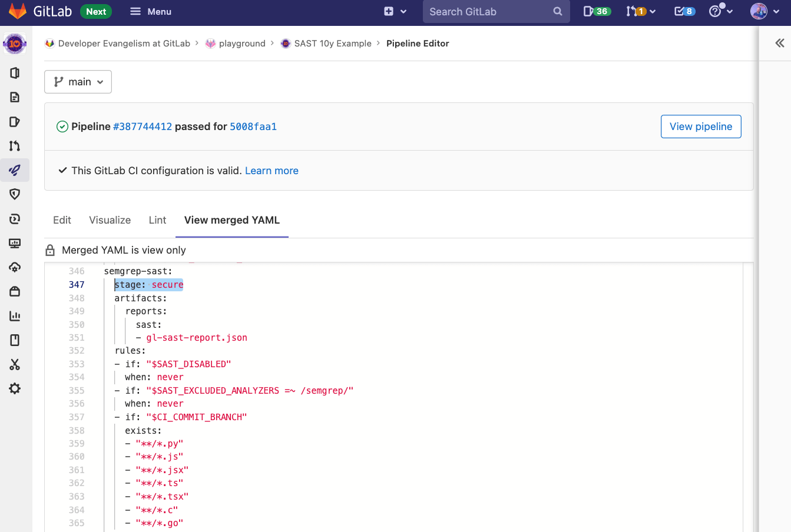Open the Merge requests sidebar icon
Image resolution: width=791 pixels, height=532 pixels.
15,145
